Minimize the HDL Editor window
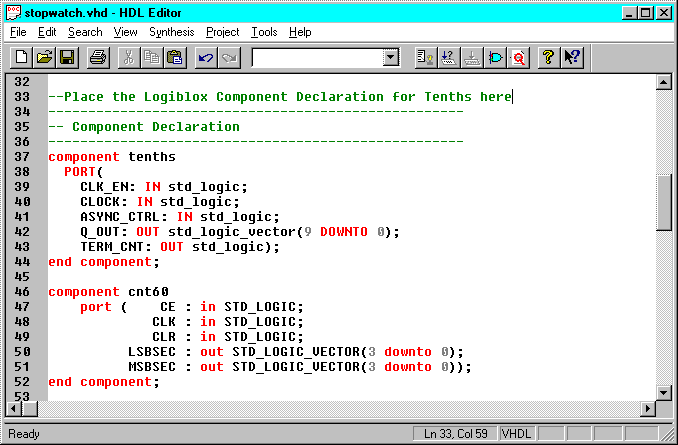 click(x=629, y=13)
